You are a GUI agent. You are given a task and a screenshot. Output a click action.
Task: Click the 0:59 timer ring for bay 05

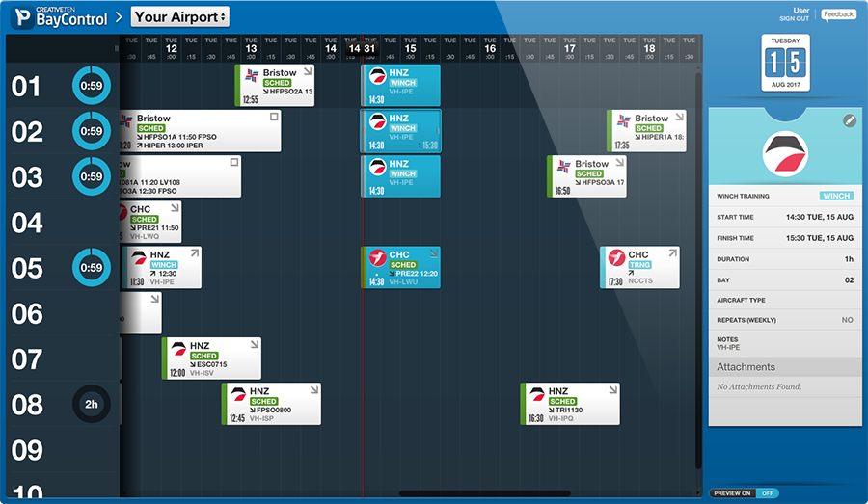(92, 268)
